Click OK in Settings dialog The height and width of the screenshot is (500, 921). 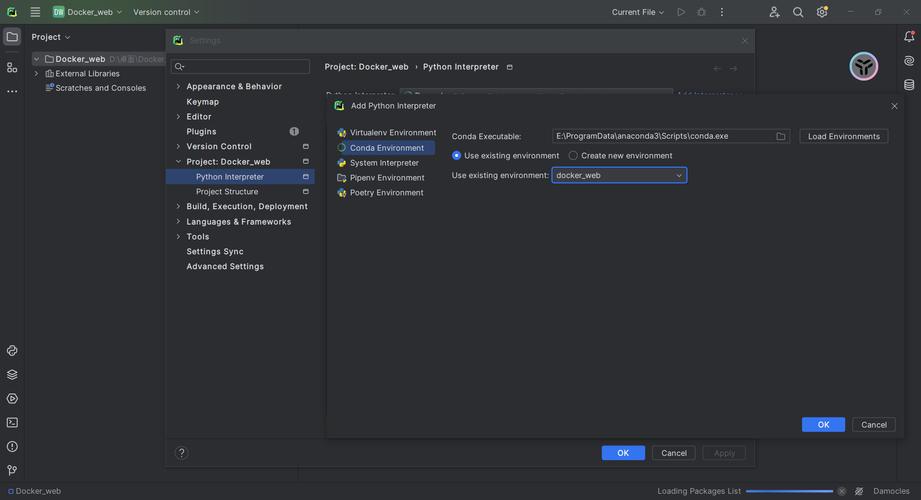(x=623, y=453)
